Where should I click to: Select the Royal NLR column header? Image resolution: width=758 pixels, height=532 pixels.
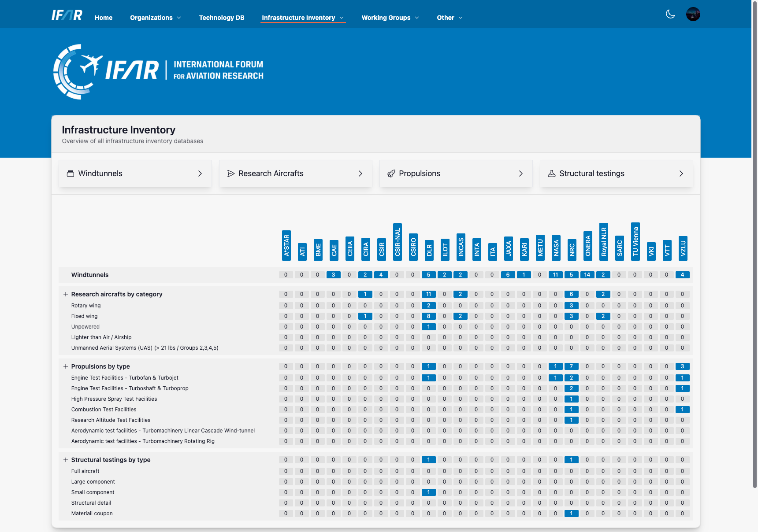(x=604, y=242)
